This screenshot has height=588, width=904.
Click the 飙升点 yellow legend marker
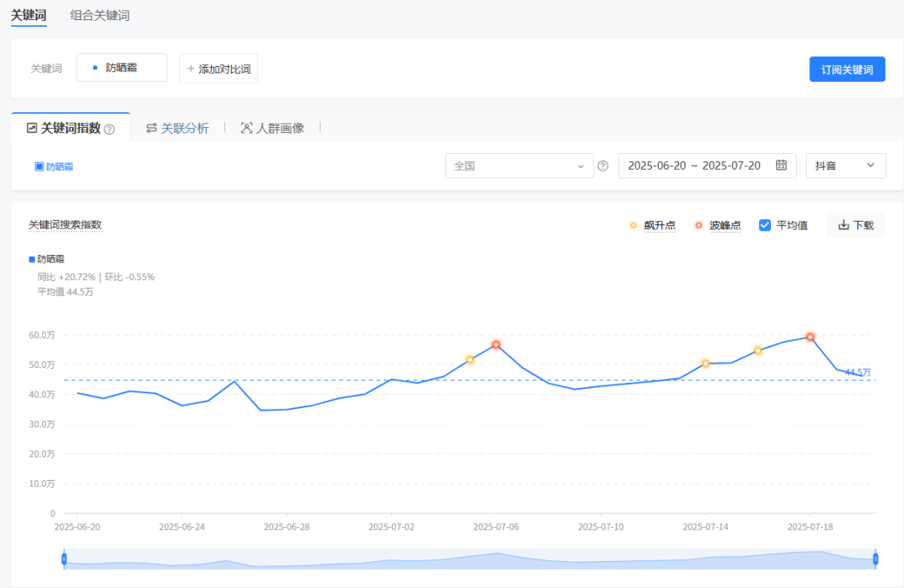pyautogui.click(x=633, y=225)
